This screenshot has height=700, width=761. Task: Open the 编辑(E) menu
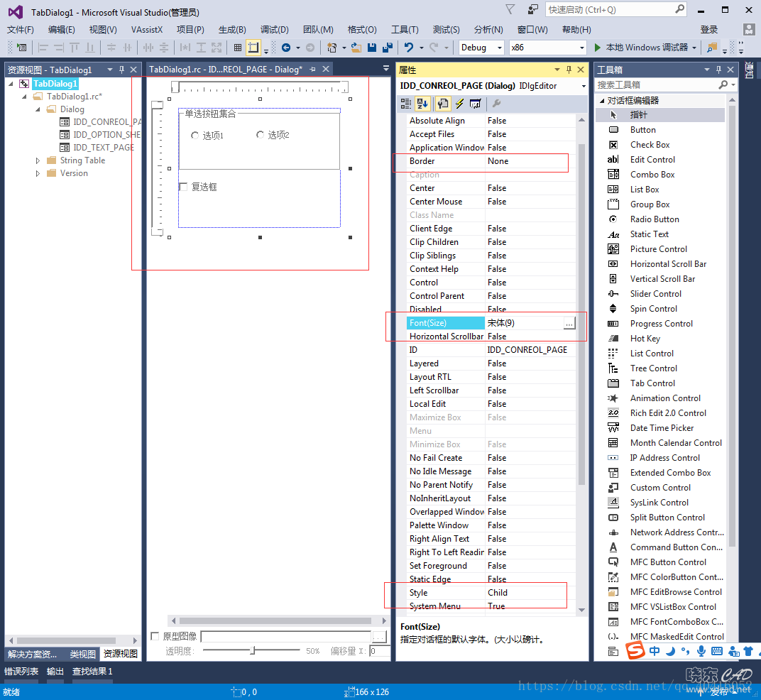(x=62, y=30)
